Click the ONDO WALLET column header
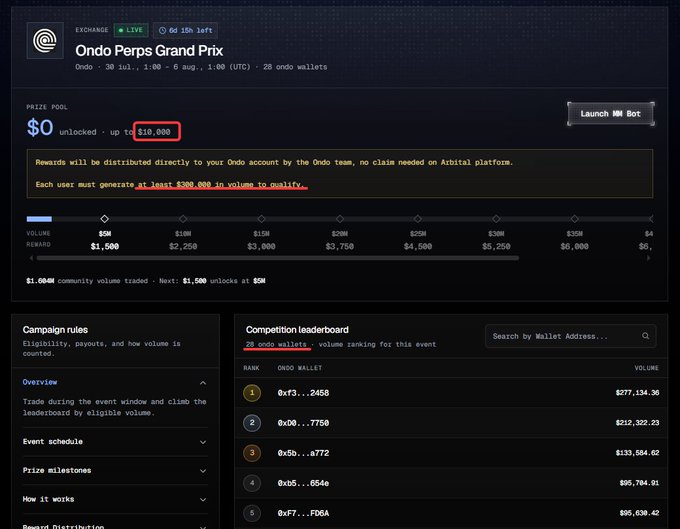This screenshot has width=680, height=529. pyautogui.click(x=300, y=368)
